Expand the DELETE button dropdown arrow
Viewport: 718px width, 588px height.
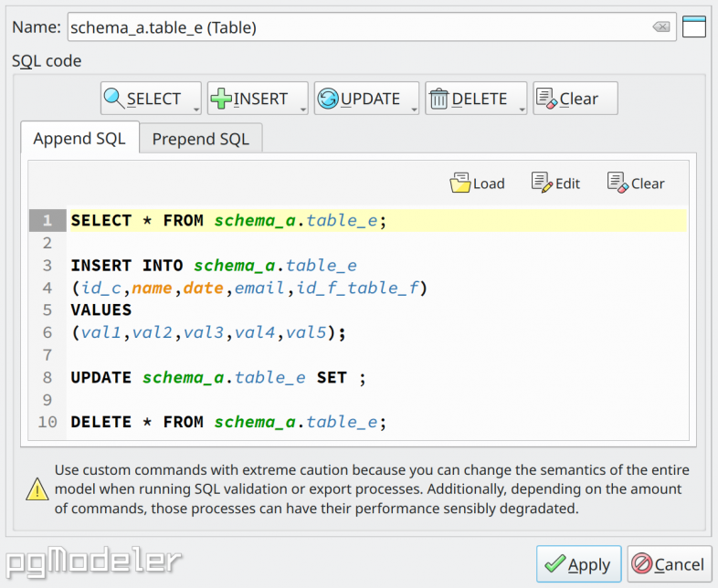coord(522,110)
